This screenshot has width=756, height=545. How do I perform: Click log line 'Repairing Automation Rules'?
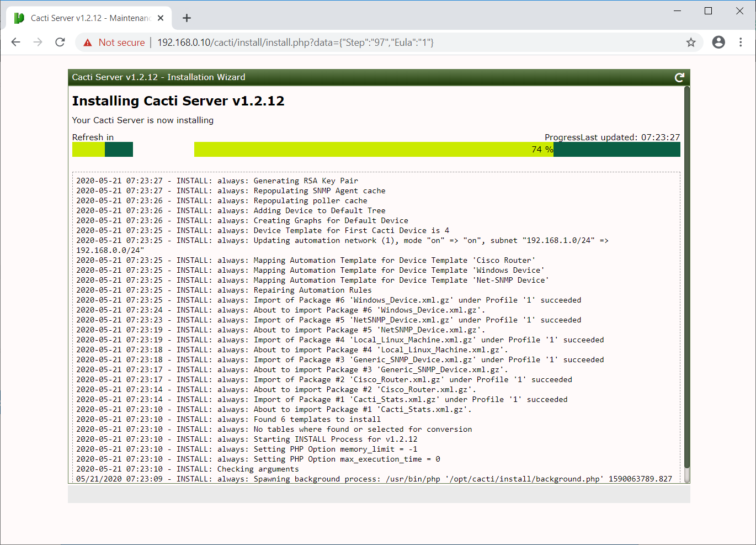(x=224, y=290)
